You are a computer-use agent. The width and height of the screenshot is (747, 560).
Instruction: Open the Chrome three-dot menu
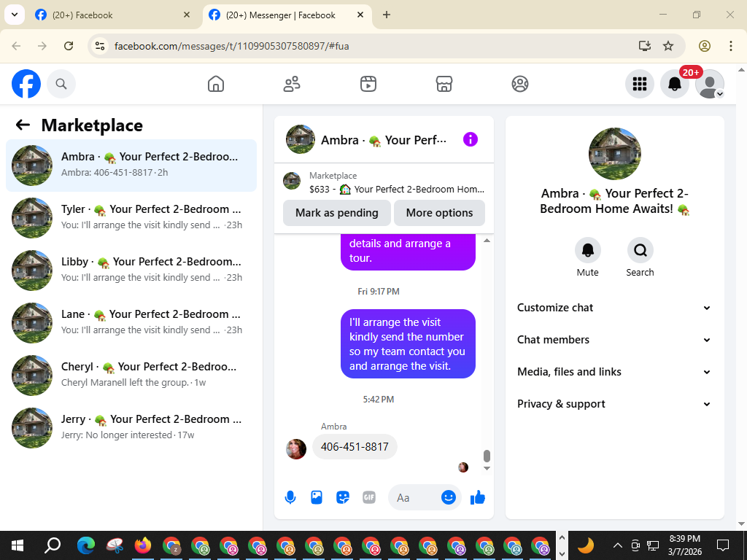pos(731,46)
